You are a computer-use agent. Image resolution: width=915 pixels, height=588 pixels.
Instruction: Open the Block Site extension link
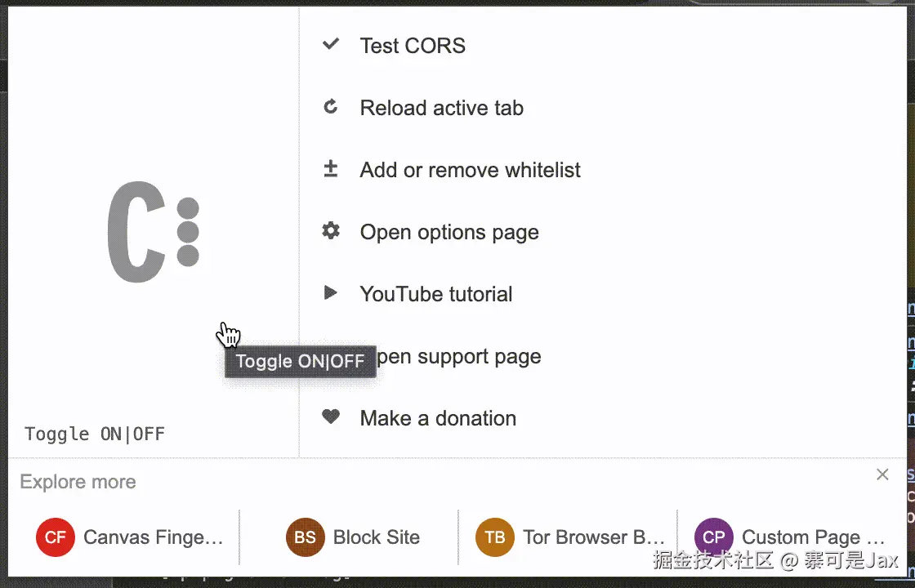coord(376,537)
